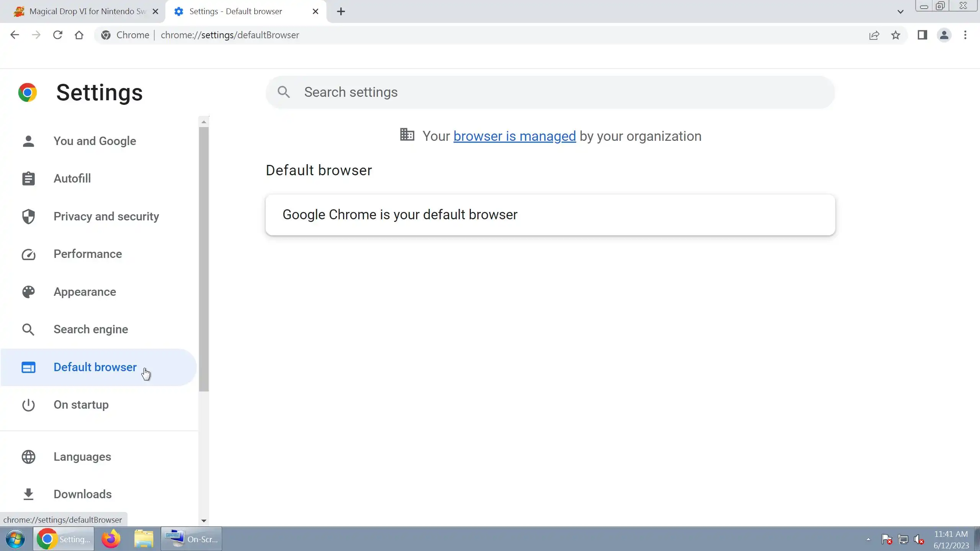The width and height of the screenshot is (980, 551).
Task: Open the Chrome three-dot menu
Action: click(965, 35)
